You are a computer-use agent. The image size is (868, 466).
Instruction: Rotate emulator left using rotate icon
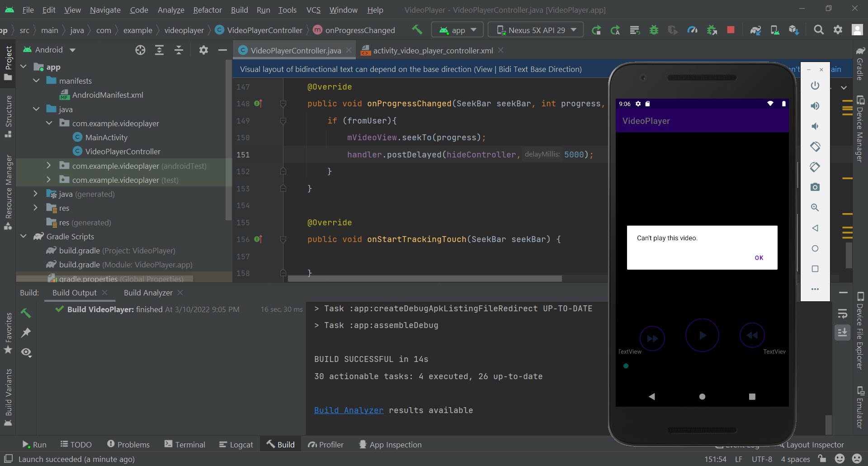[x=815, y=146]
